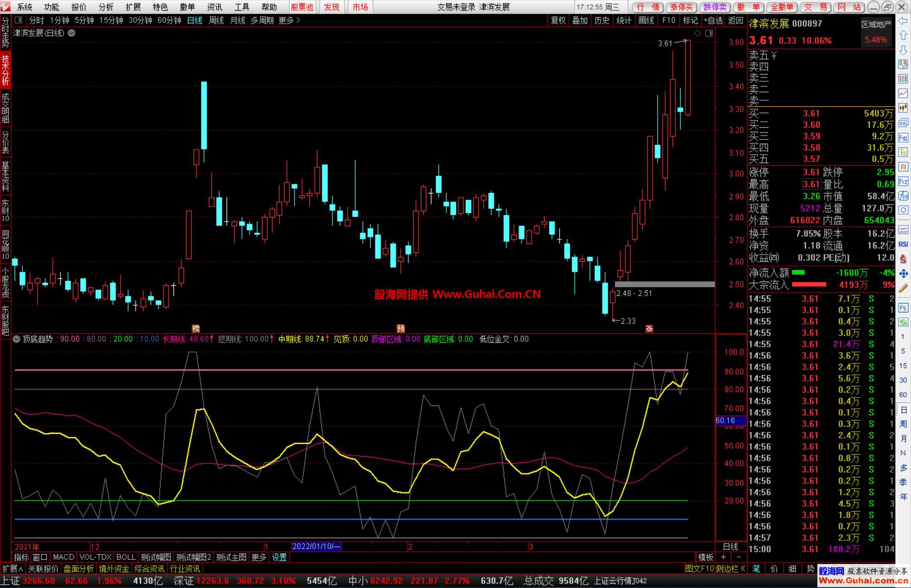Open the 系统 menu

[x=24, y=7]
